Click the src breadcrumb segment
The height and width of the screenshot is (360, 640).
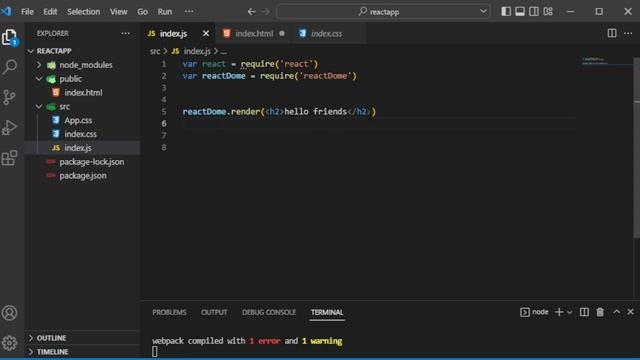tap(155, 51)
